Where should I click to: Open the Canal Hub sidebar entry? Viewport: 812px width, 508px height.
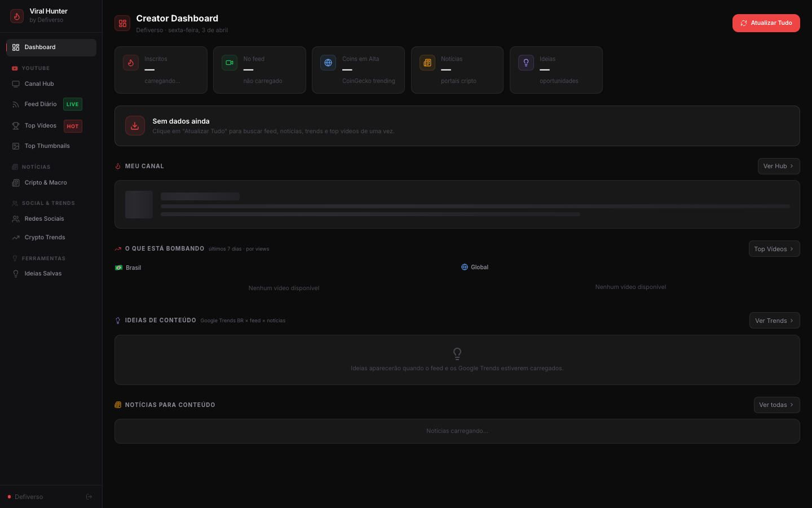click(39, 84)
